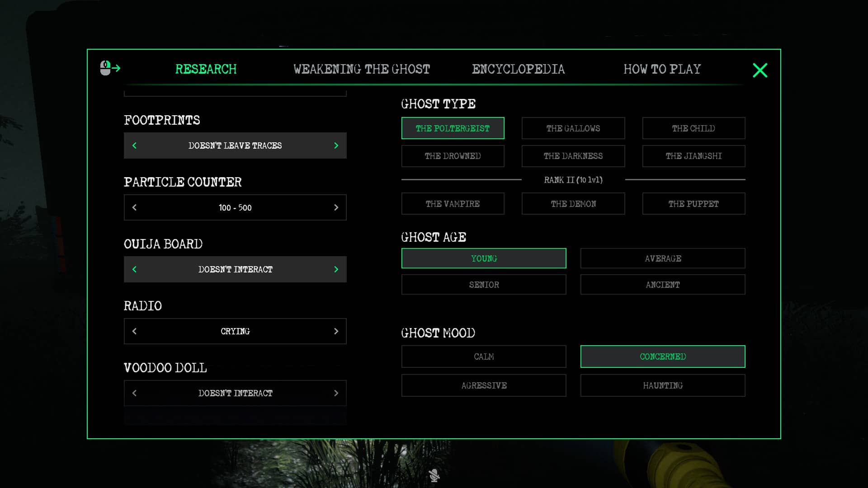This screenshot has height=488, width=868.
Task: Click the '100 - 500' particle counter value
Action: [x=235, y=207]
